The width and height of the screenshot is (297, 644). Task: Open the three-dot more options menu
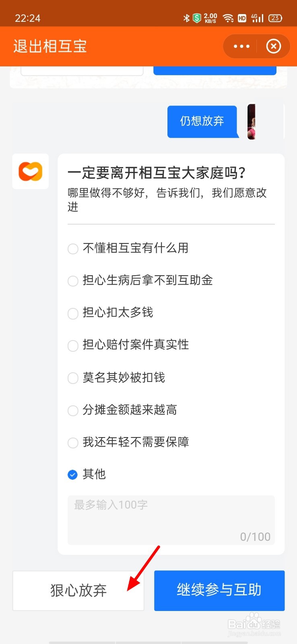241,46
